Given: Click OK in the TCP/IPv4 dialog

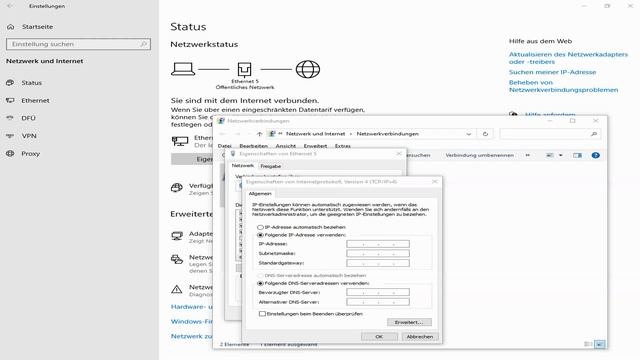Looking at the screenshot, I should 379,337.
